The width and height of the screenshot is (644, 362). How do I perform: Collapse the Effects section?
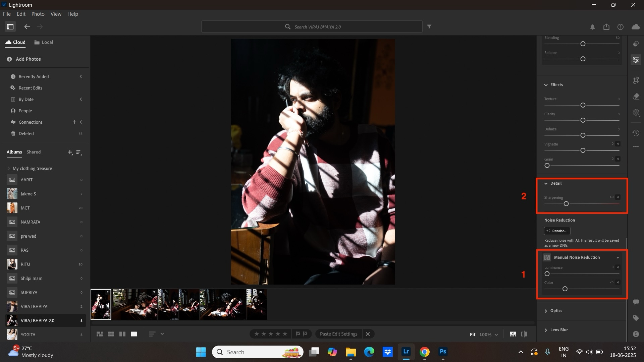tap(546, 85)
